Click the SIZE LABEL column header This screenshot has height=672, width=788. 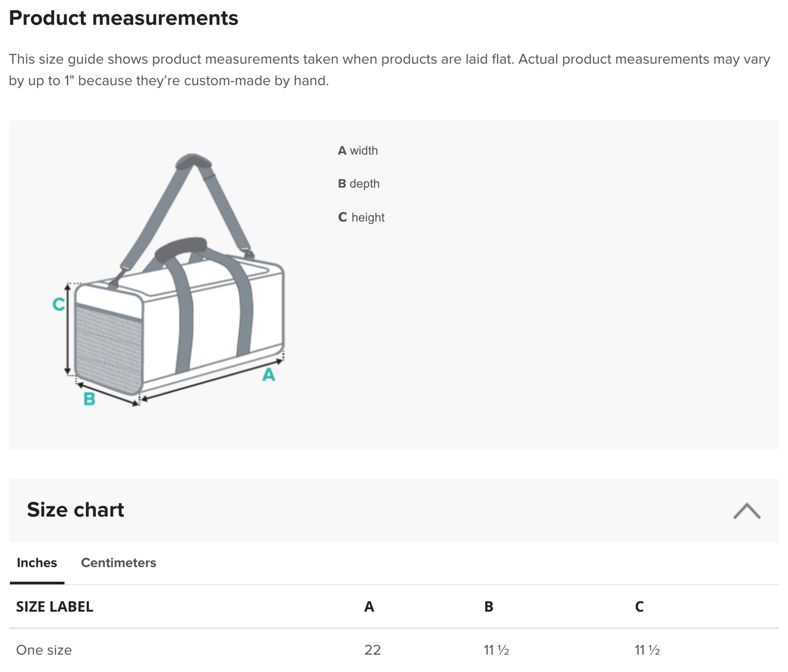(x=55, y=607)
